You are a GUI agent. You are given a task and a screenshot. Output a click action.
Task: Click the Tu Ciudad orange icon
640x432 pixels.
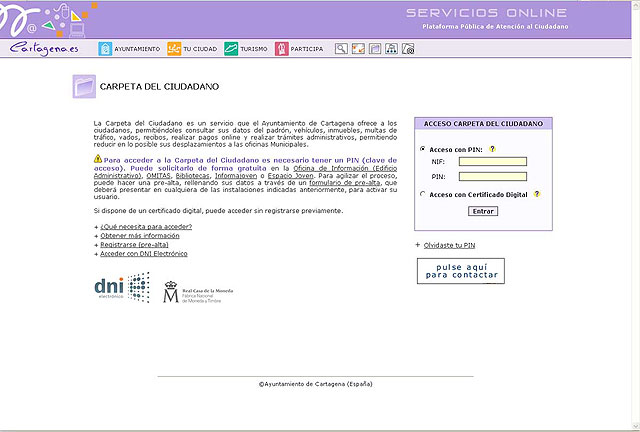point(174,48)
